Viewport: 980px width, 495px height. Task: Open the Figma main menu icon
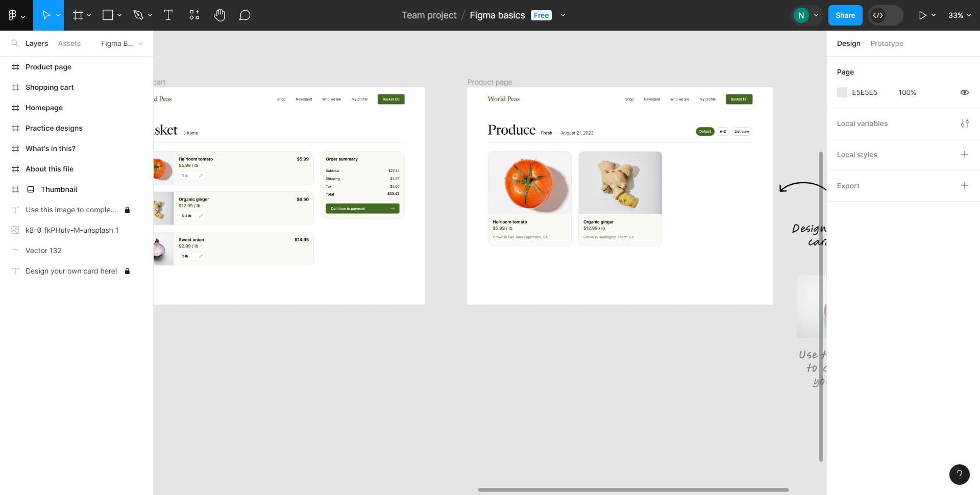point(16,15)
